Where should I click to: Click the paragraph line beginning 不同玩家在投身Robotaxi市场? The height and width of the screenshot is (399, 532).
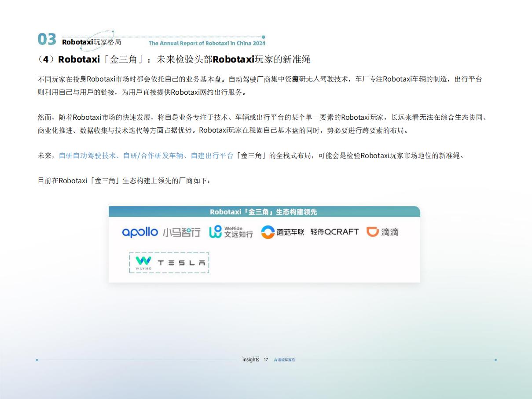[x=260, y=79]
